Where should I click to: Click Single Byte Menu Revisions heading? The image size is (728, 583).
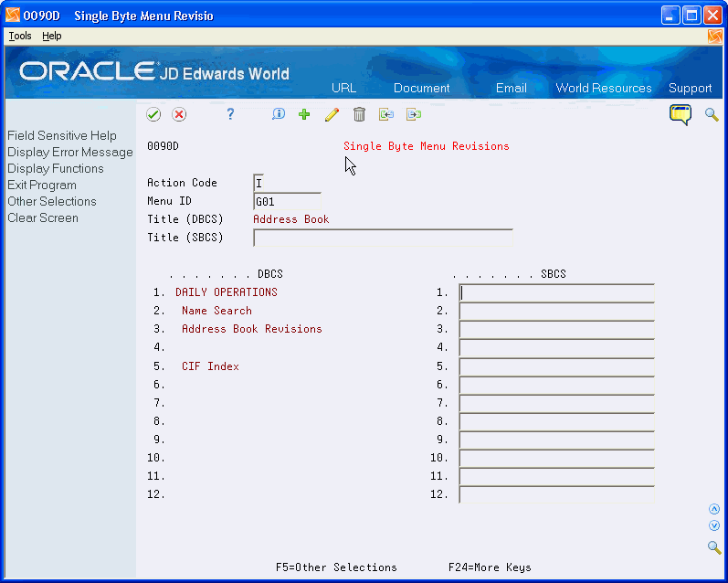[427, 146]
